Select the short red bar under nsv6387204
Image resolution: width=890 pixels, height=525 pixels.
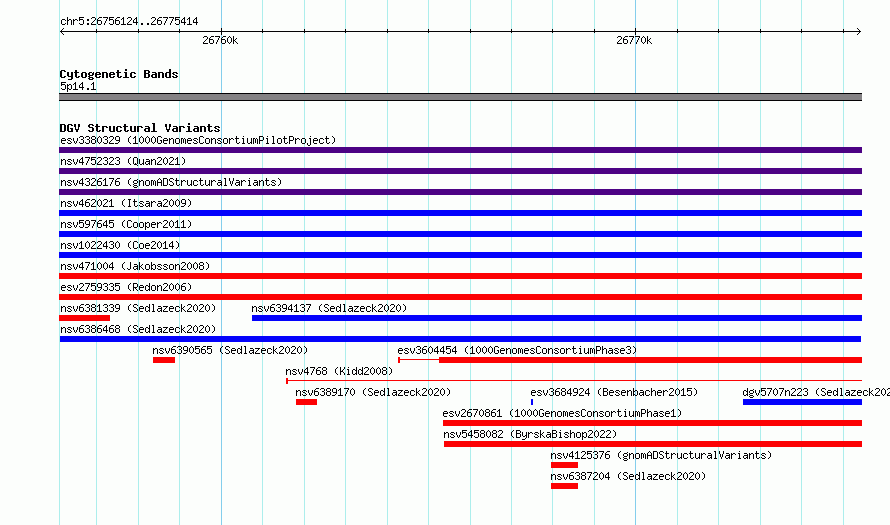tap(564, 486)
